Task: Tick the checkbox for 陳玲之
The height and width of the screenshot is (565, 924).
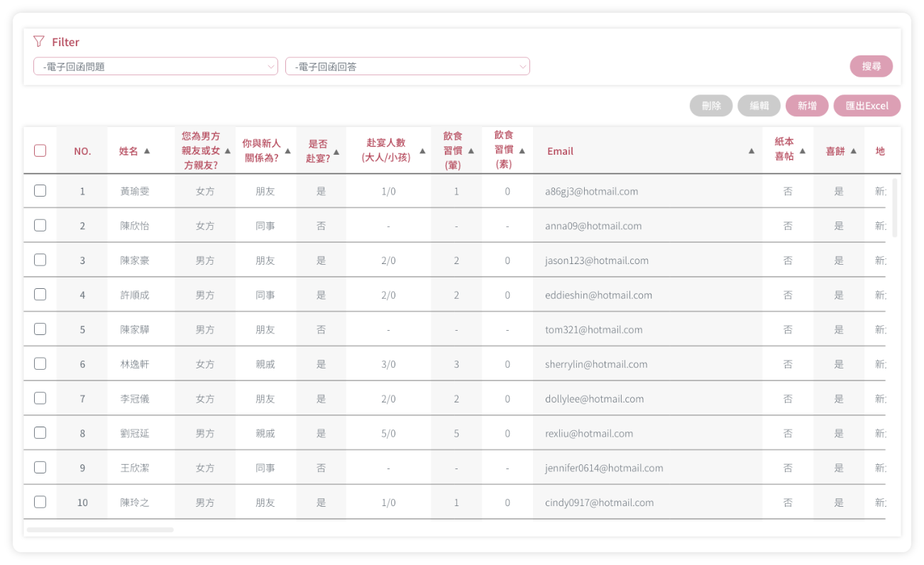Action: point(40,503)
